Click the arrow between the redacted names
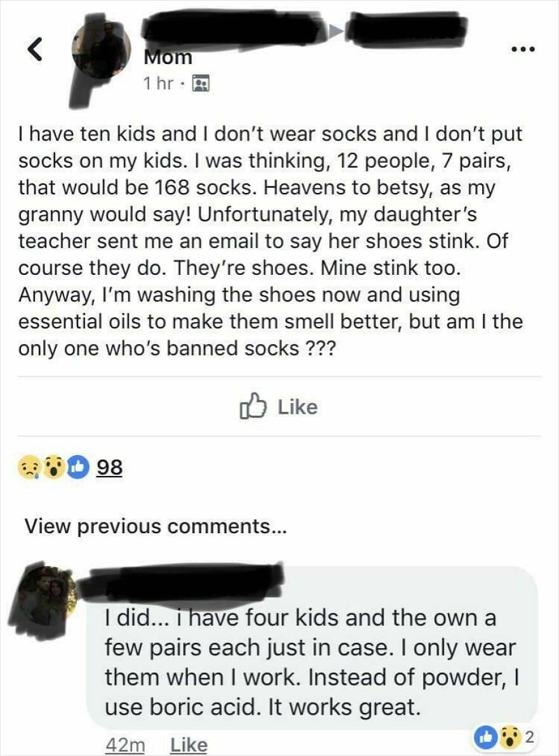Viewport: 559px width, 756px height. (x=337, y=29)
